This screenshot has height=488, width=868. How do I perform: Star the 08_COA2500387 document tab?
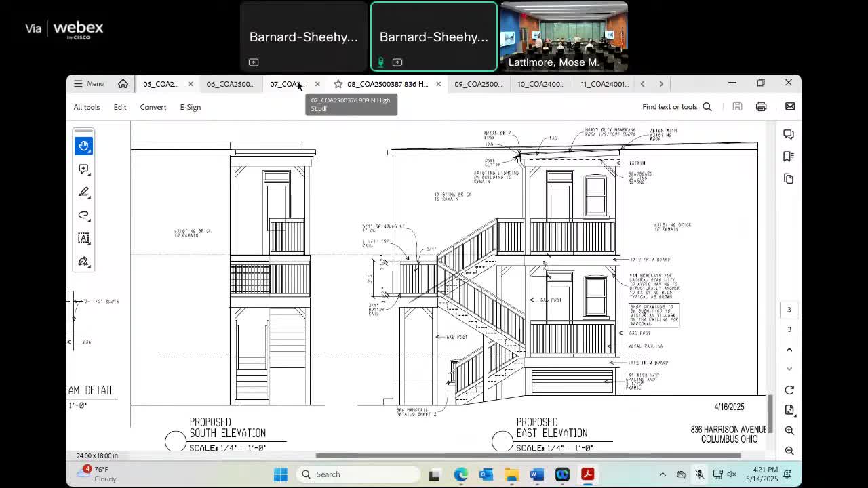click(338, 84)
